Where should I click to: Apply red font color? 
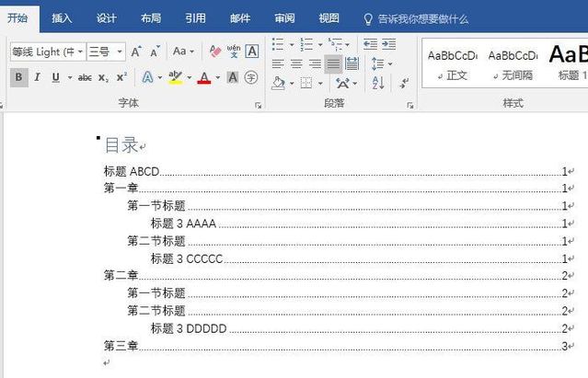[x=204, y=77]
